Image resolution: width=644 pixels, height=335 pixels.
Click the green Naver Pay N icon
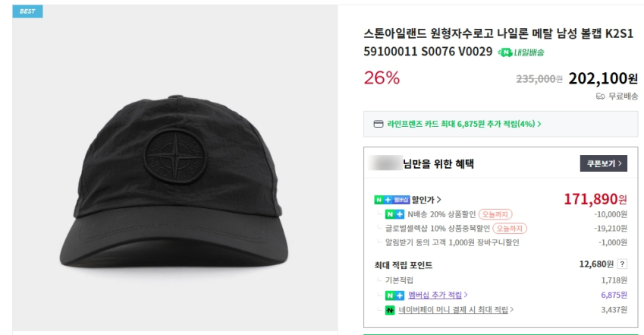point(390,310)
